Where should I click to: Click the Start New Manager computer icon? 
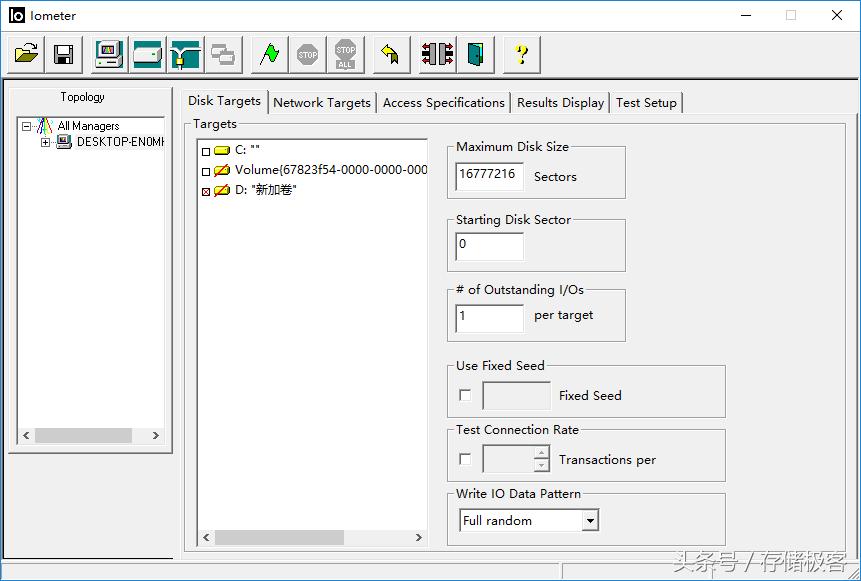109,54
